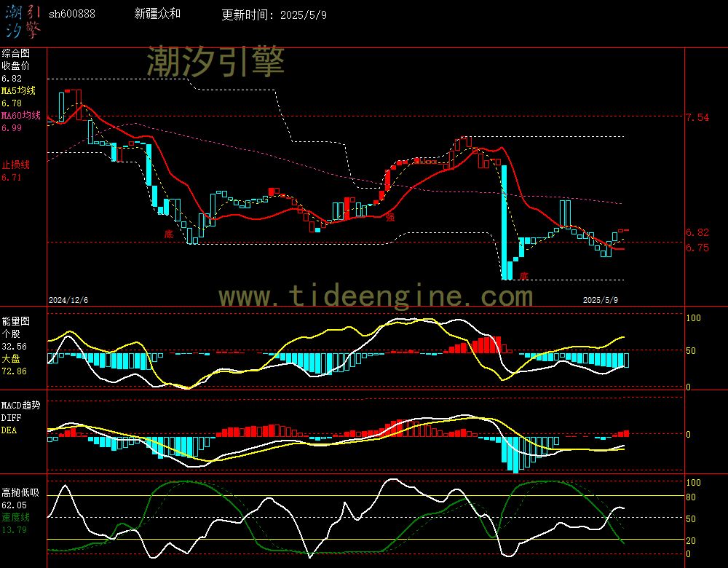Select the MA5均线 legend label
The width and height of the screenshot is (728, 568).
pyautogui.click(x=19, y=90)
